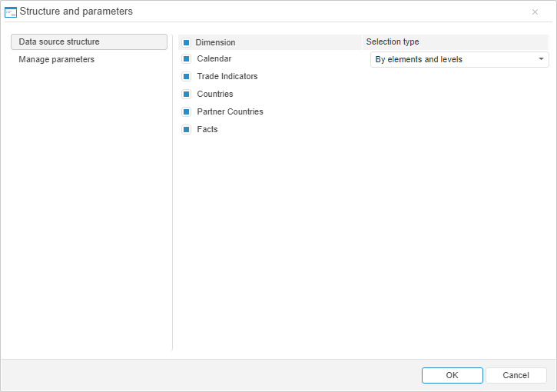The height and width of the screenshot is (392, 557).
Task: Switch to Data source structure tab
Action: 89,42
